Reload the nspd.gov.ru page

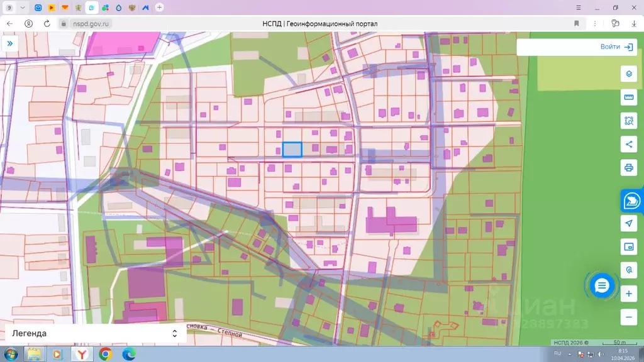pos(47,23)
